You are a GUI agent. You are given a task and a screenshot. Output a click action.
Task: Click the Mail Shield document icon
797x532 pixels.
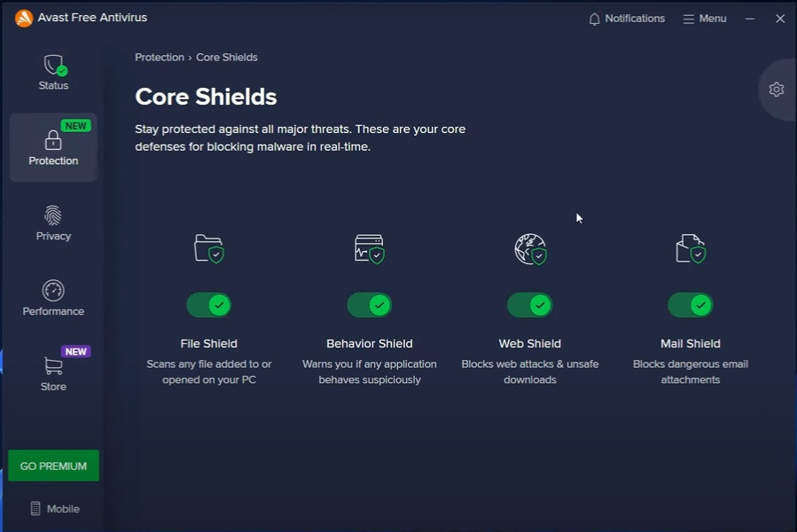click(691, 249)
